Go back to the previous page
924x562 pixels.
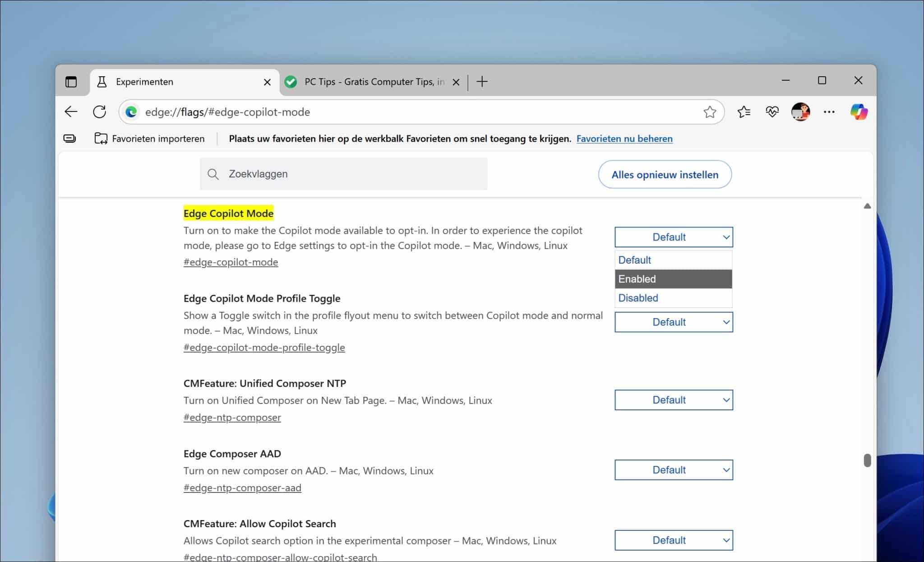click(x=71, y=111)
